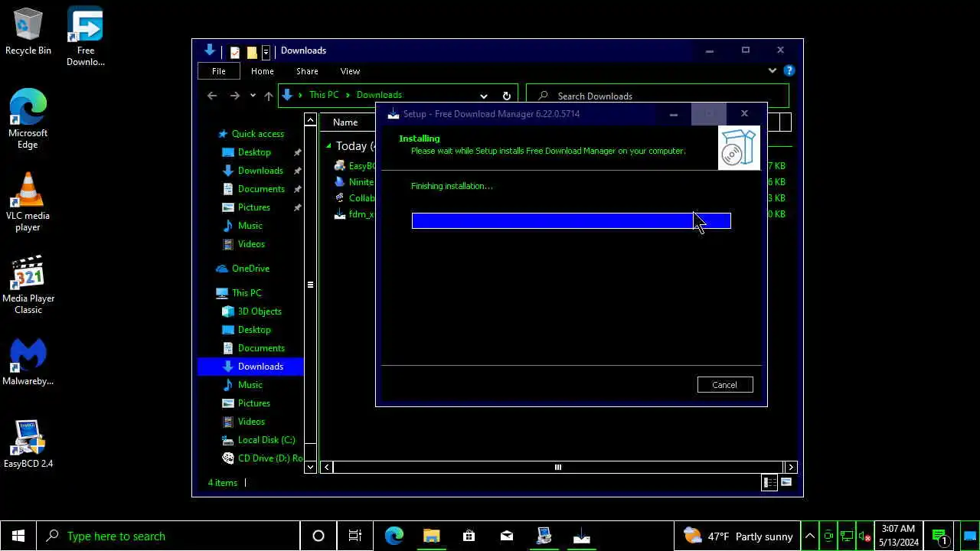Select pinned Pictures under Quick access
Viewport: 980px width, 551px height.
253,207
